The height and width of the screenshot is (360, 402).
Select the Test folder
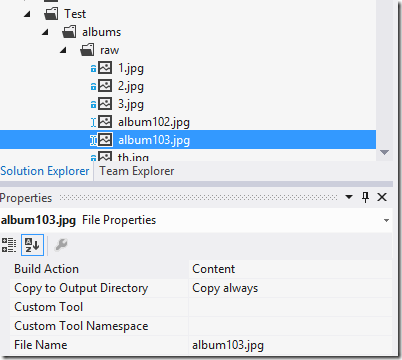(x=75, y=14)
